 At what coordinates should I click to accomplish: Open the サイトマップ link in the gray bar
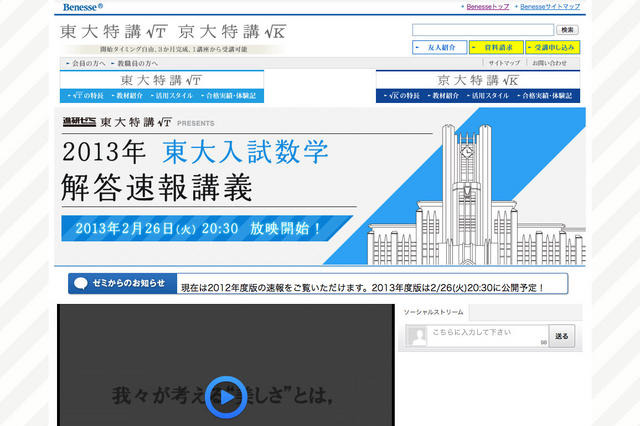coord(504,63)
